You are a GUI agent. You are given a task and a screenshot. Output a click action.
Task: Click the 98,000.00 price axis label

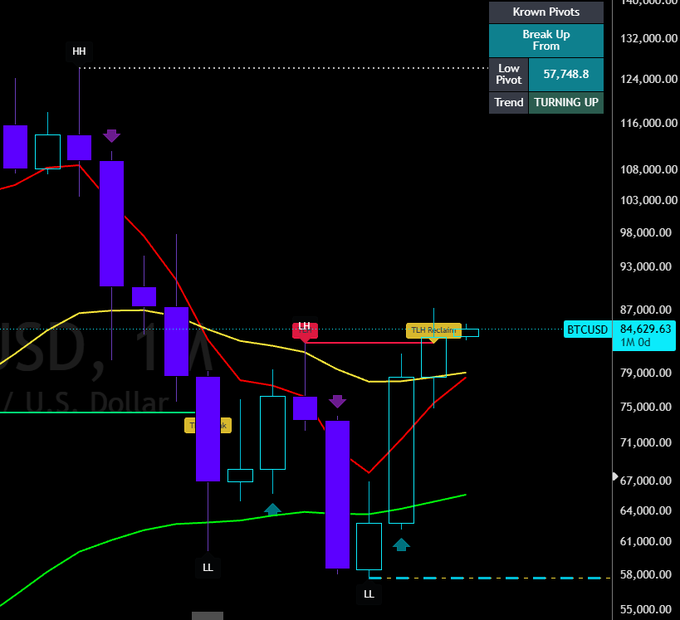(646, 233)
